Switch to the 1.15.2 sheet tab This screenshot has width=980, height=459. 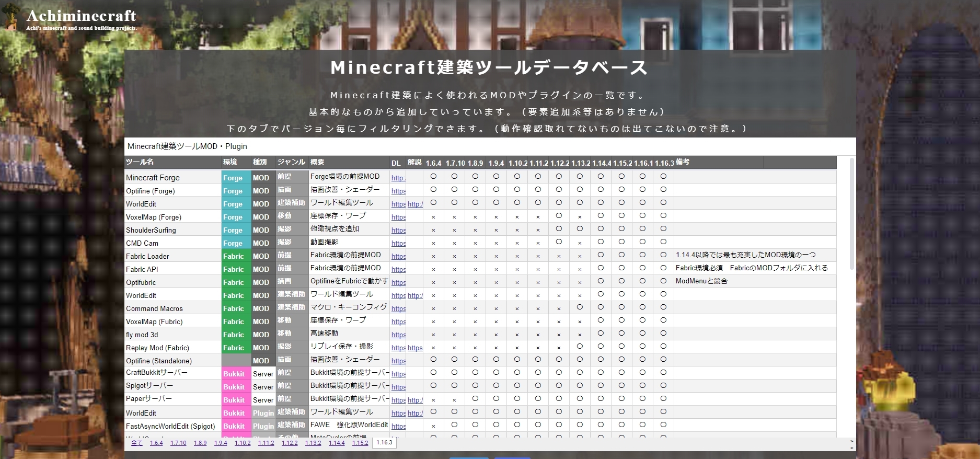pos(360,443)
